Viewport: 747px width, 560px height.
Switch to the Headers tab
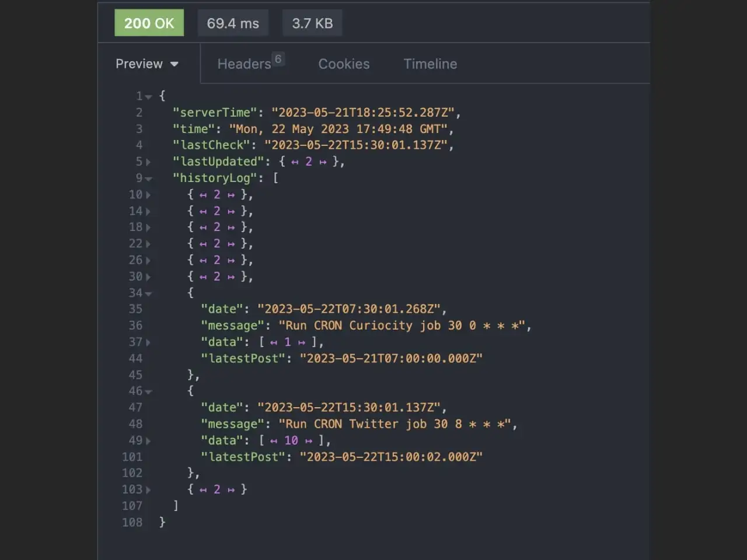245,64
